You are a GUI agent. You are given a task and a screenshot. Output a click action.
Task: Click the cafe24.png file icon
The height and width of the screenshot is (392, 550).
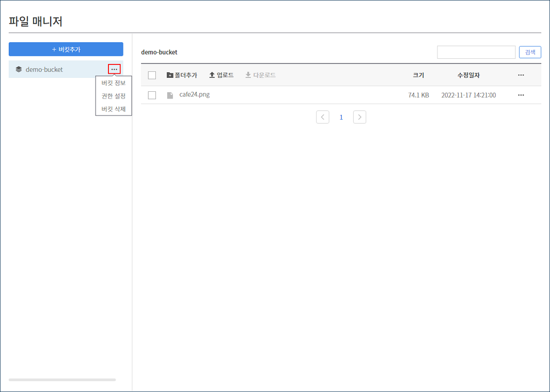(170, 95)
